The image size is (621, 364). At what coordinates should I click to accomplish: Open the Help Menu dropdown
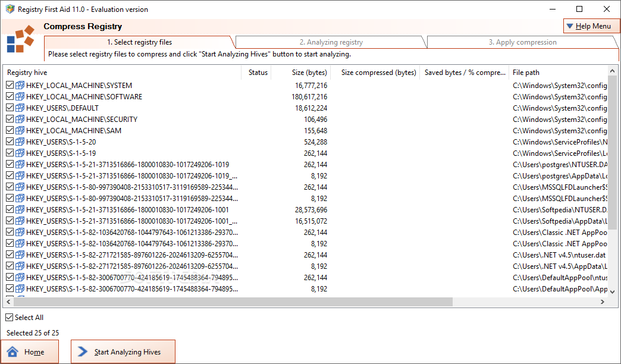(x=591, y=26)
